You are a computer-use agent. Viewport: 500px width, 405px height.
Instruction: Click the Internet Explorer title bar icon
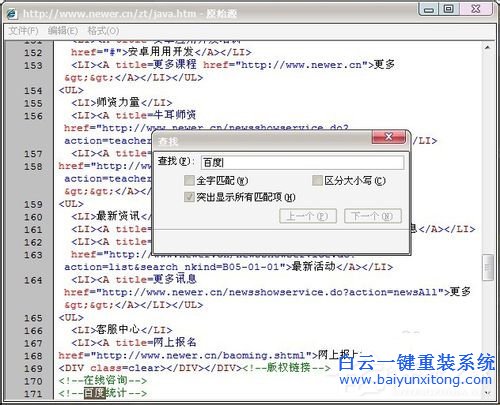click(12, 14)
